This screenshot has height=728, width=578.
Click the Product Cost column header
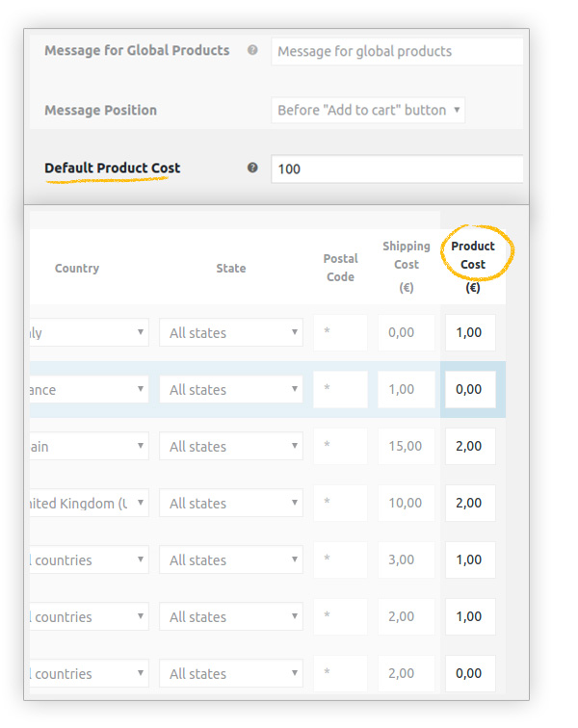pyautogui.click(x=473, y=256)
